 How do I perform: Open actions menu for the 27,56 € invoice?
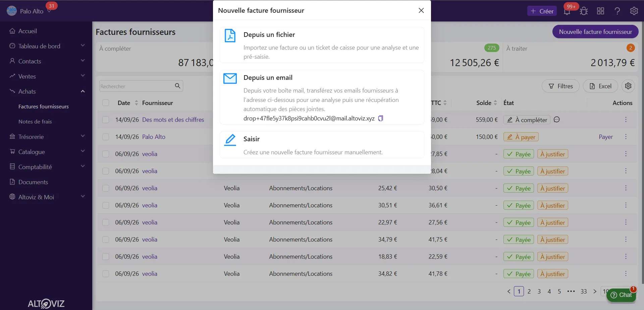[626, 222]
